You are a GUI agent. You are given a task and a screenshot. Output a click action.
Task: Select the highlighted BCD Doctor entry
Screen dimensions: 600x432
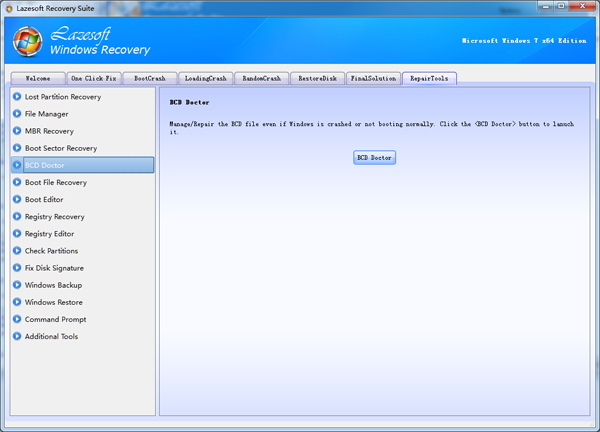coord(88,165)
